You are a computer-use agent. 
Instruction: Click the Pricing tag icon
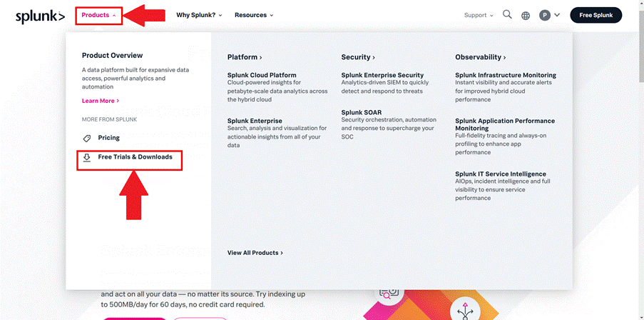[x=87, y=138]
